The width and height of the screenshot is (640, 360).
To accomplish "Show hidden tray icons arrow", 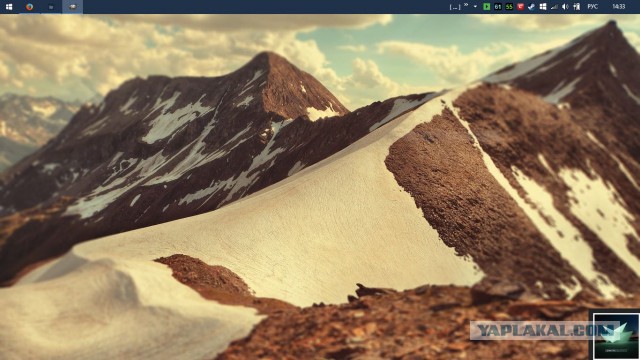I will coord(476,7).
